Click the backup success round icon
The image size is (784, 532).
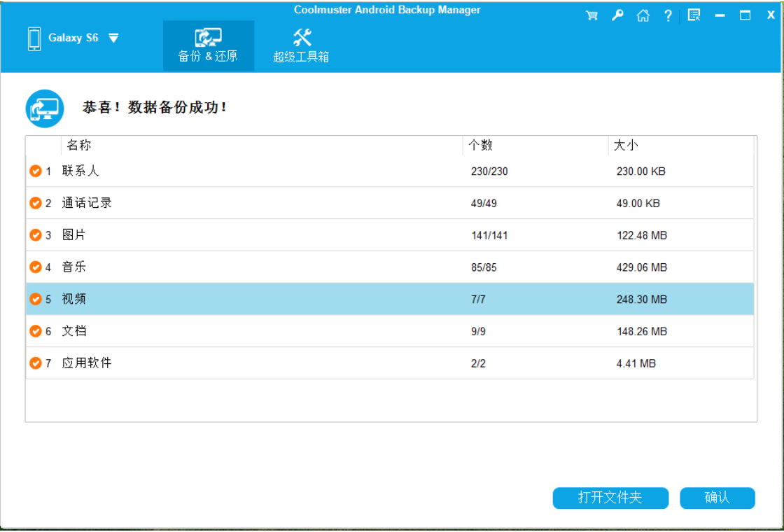pyautogui.click(x=45, y=108)
